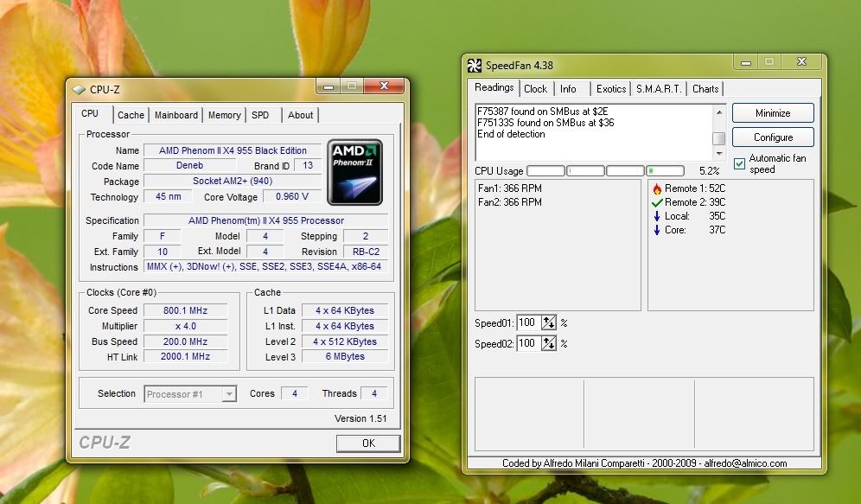
Task: Click the Core Voltage 0.960 V value
Action: [292, 196]
